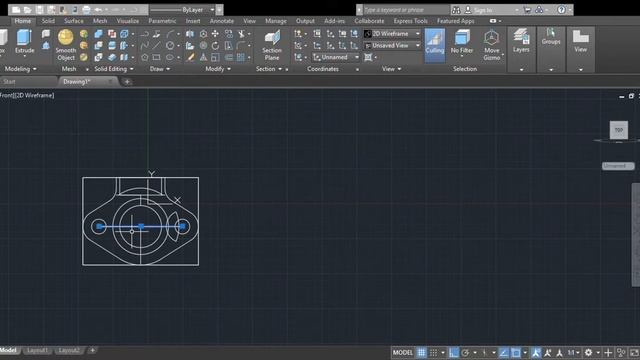Expand the Modeling panel

[x=20, y=69]
